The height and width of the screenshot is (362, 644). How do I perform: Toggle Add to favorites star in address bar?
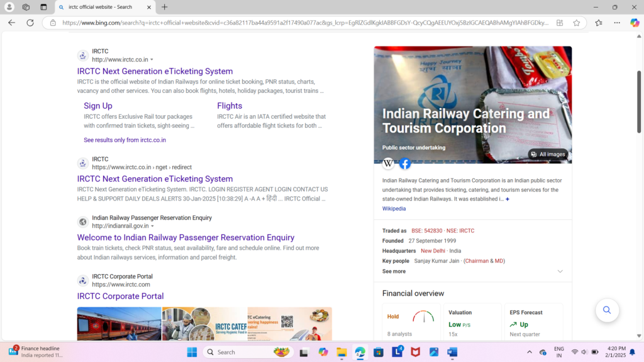click(x=576, y=22)
